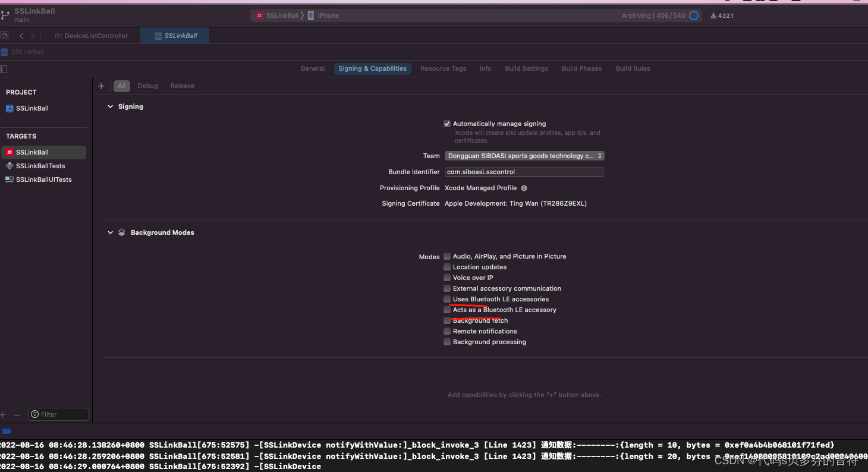
Task: Click the SSLinkBall scheme app icon
Action: [x=260, y=15]
